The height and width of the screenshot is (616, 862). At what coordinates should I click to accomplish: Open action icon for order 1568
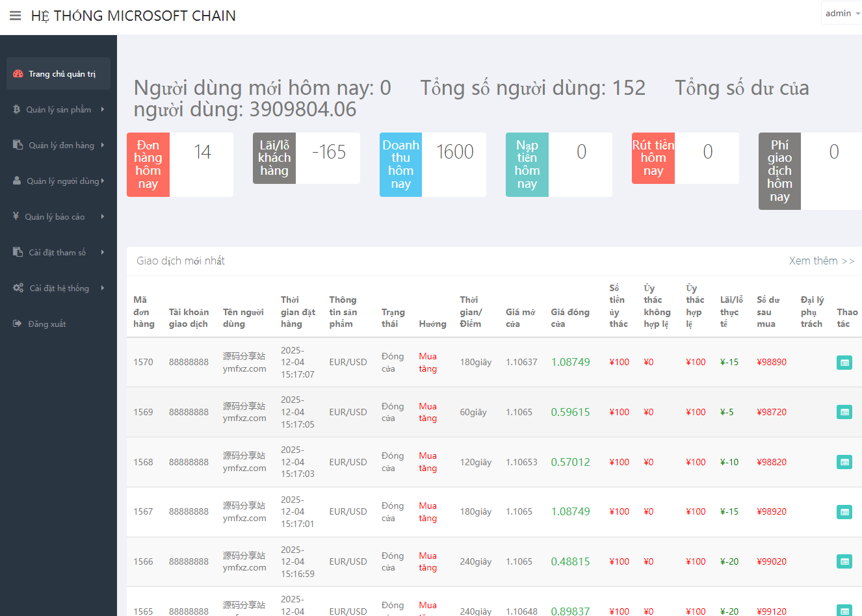pos(844,462)
